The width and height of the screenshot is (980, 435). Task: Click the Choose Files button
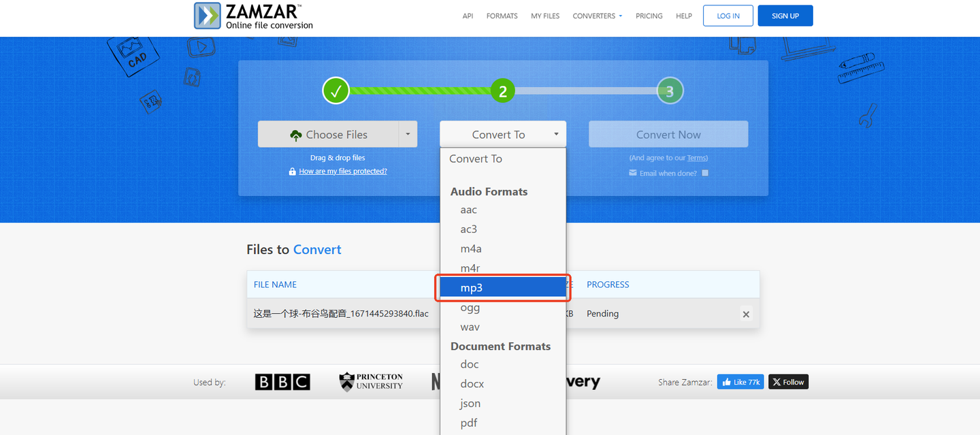coord(328,134)
